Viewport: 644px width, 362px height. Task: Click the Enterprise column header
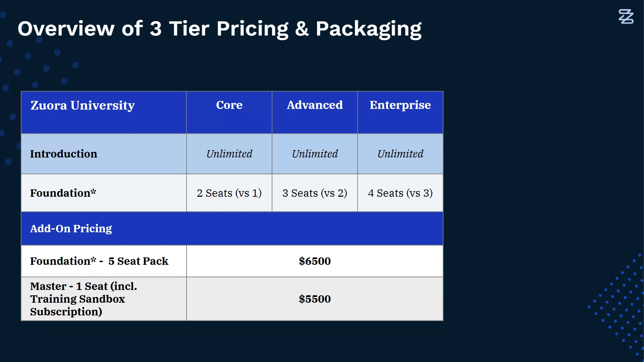tap(400, 105)
